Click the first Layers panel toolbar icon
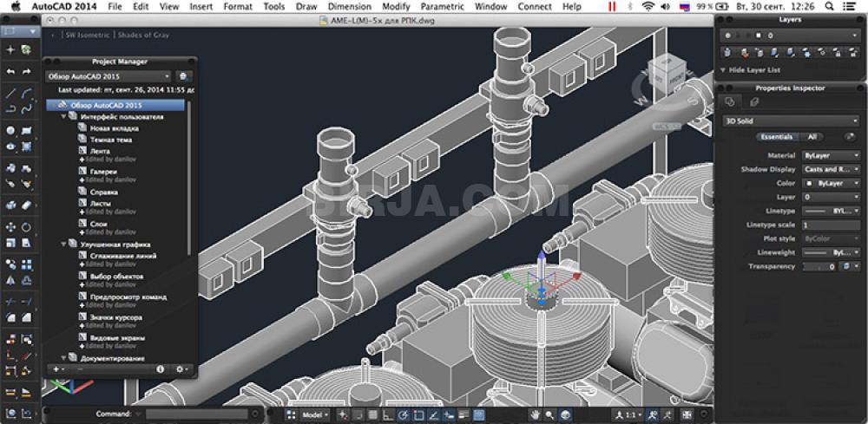 point(728,53)
